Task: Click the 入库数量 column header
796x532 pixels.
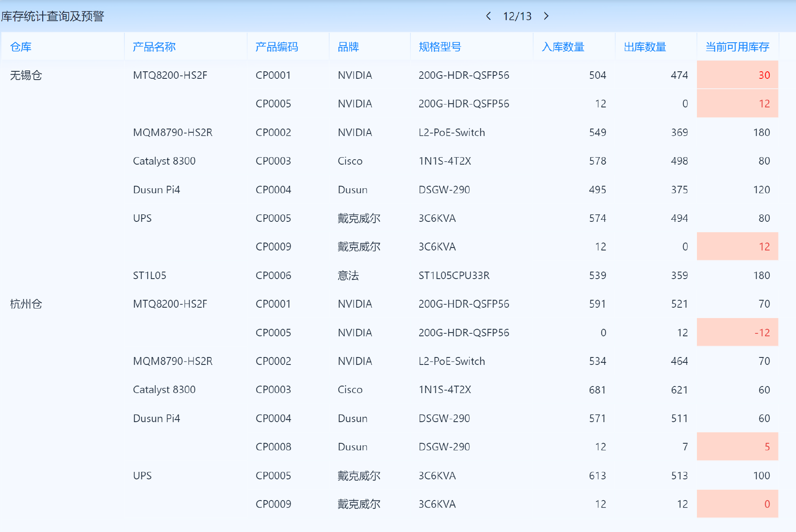Action: pos(563,47)
